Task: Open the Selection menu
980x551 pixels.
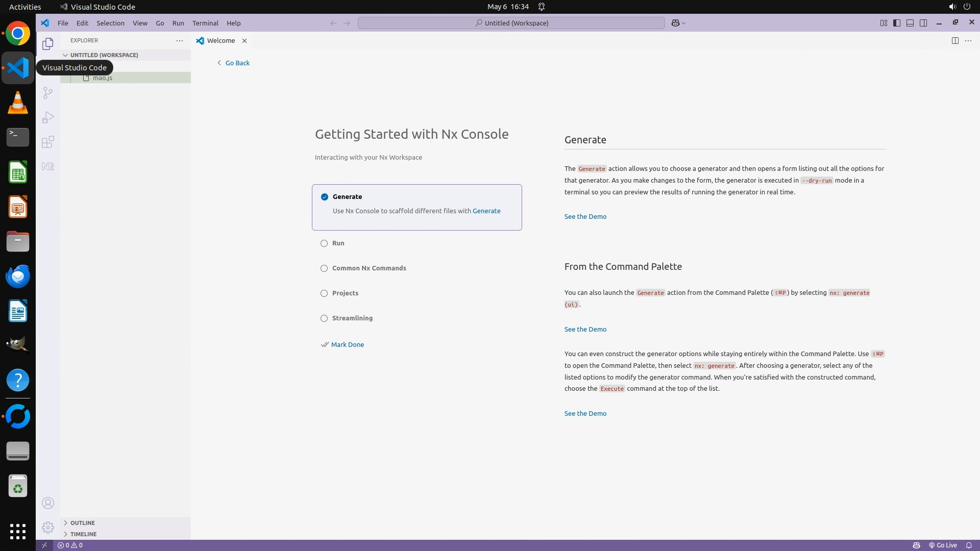Action: pos(110,23)
